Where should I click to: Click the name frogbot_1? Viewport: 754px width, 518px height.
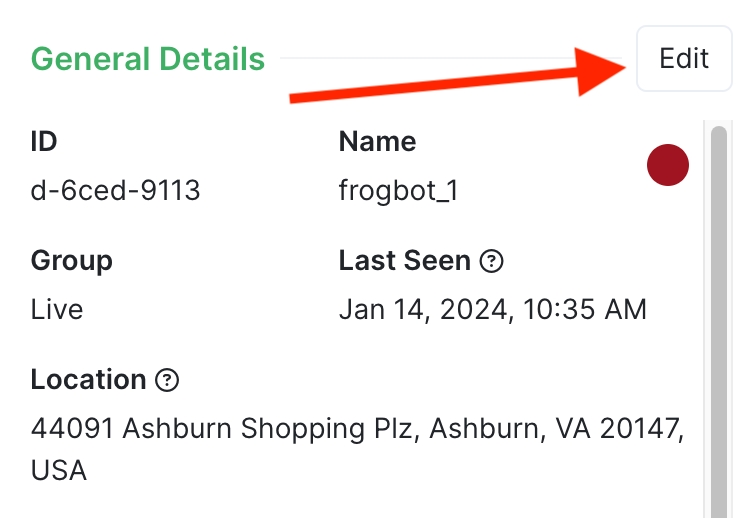(398, 190)
